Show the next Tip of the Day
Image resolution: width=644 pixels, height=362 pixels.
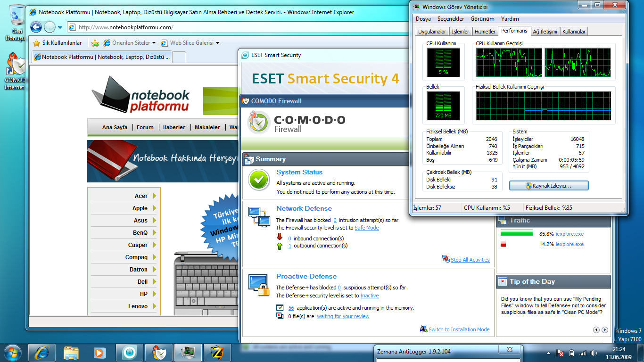coord(605,330)
